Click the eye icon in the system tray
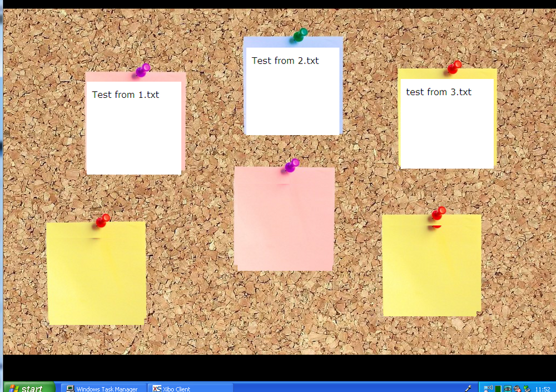 click(x=508, y=389)
